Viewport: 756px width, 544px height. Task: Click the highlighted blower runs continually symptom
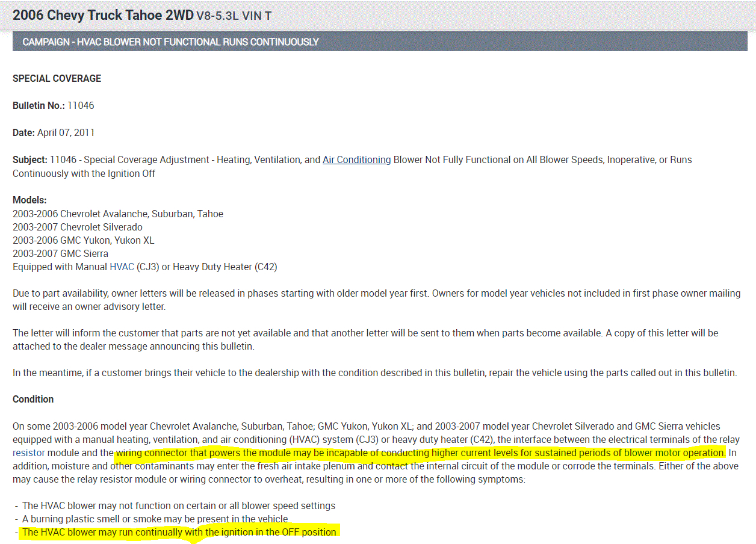coord(179,532)
